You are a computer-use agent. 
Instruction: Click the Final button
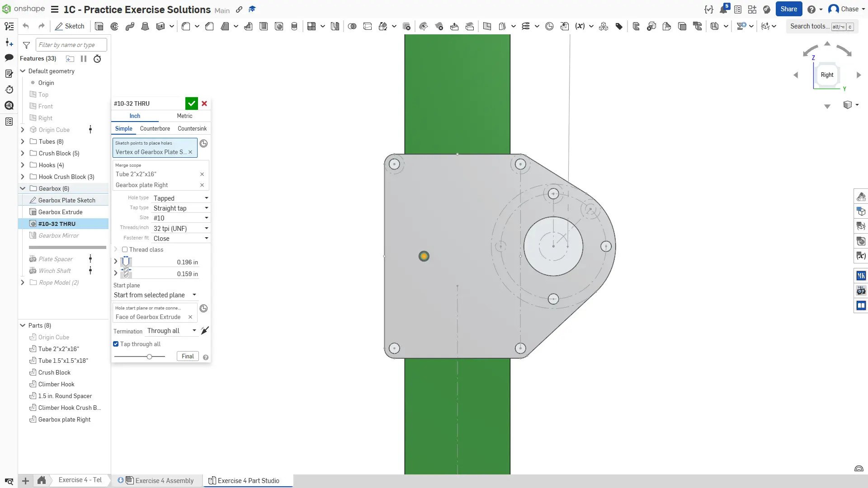point(188,357)
